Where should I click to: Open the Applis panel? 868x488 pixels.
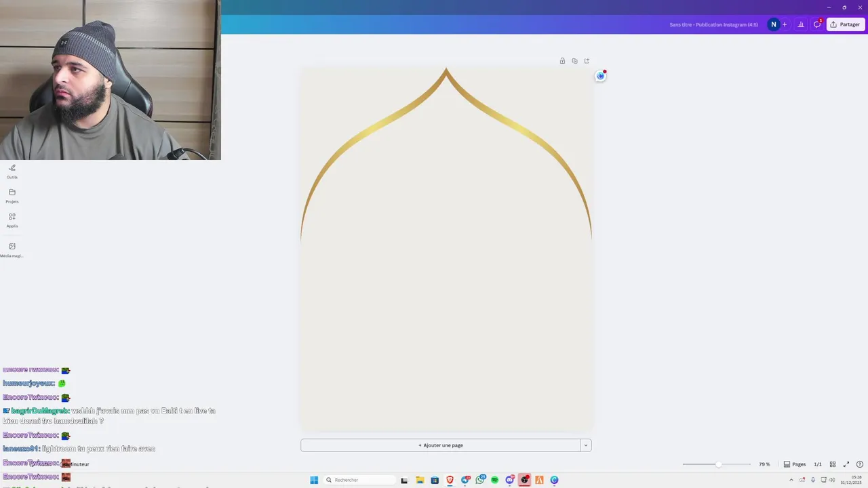click(x=12, y=220)
